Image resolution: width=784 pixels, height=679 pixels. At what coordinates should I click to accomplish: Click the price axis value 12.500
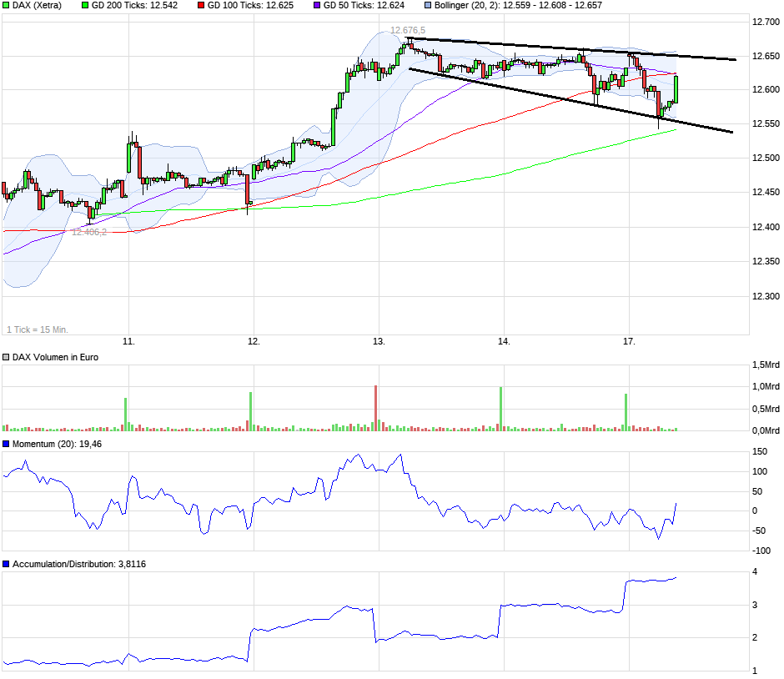coord(766,158)
